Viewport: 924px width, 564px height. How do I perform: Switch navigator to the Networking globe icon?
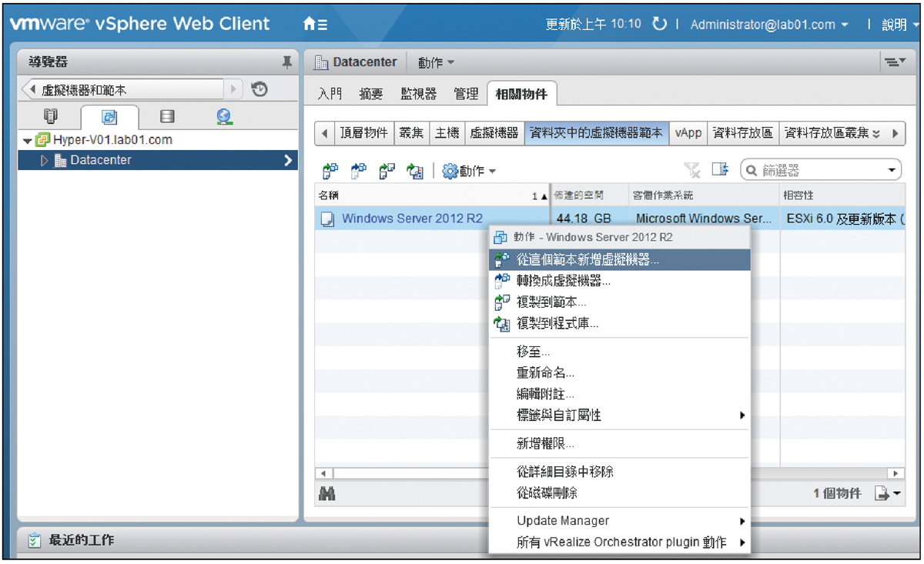coord(224,117)
